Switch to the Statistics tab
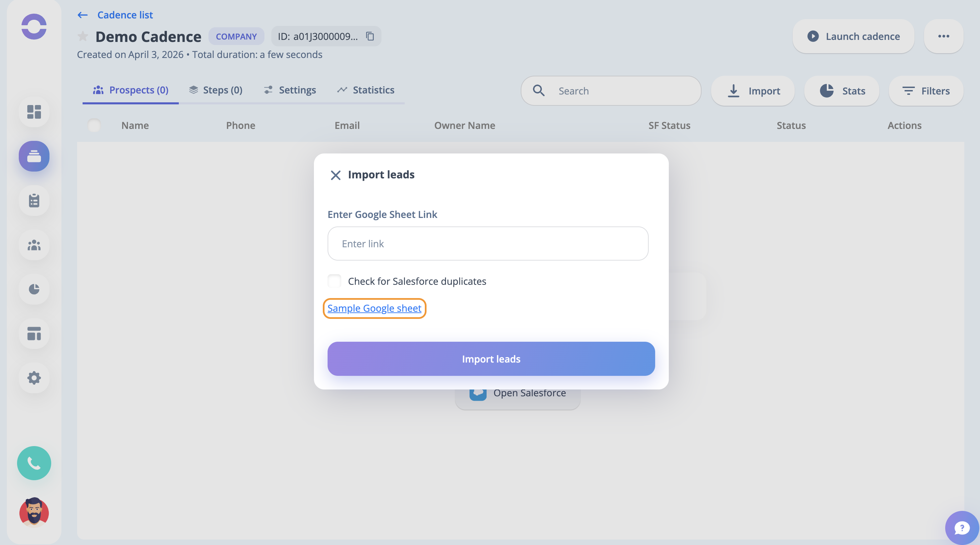980x545 pixels. (365, 90)
